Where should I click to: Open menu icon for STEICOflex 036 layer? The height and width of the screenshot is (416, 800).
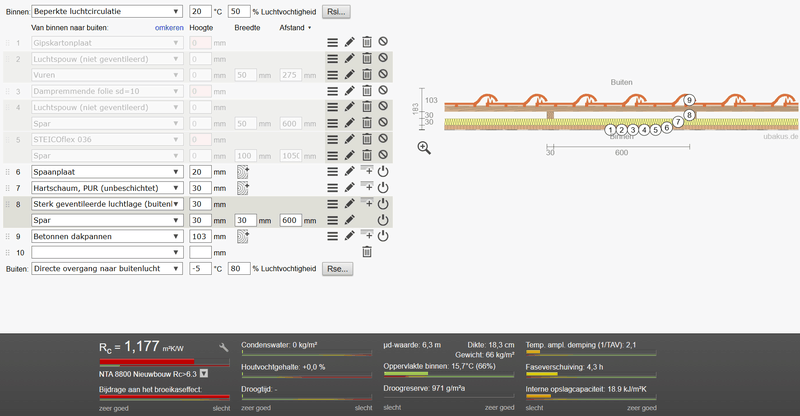[x=333, y=139]
